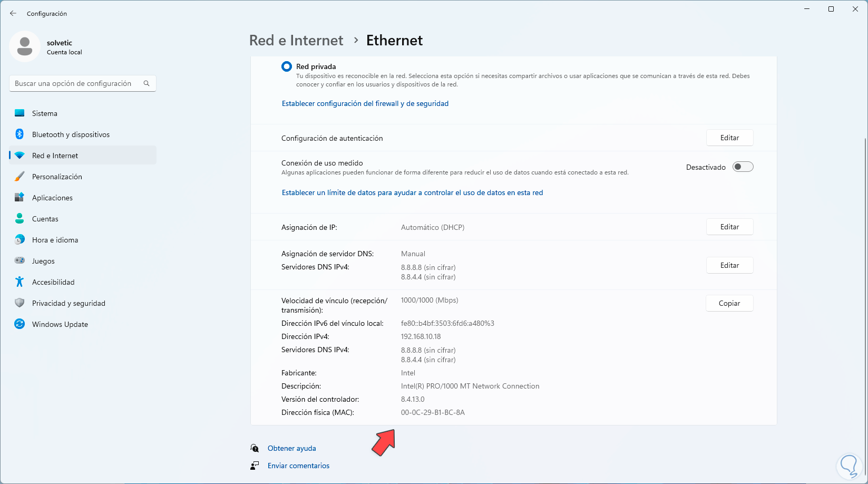Edit the DNS server assignment
The image size is (868, 484).
(x=729, y=265)
